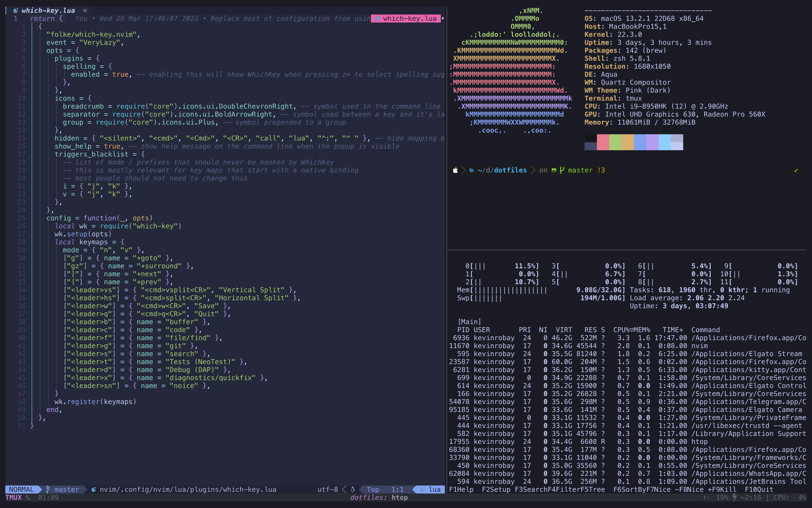Sort htop by the TIME+ column header

(x=673, y=330)
